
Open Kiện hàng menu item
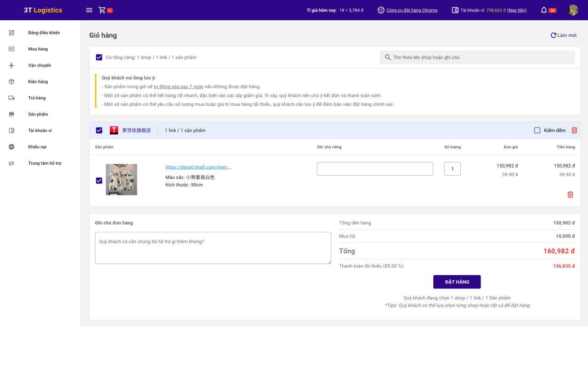tap(38, 82)
